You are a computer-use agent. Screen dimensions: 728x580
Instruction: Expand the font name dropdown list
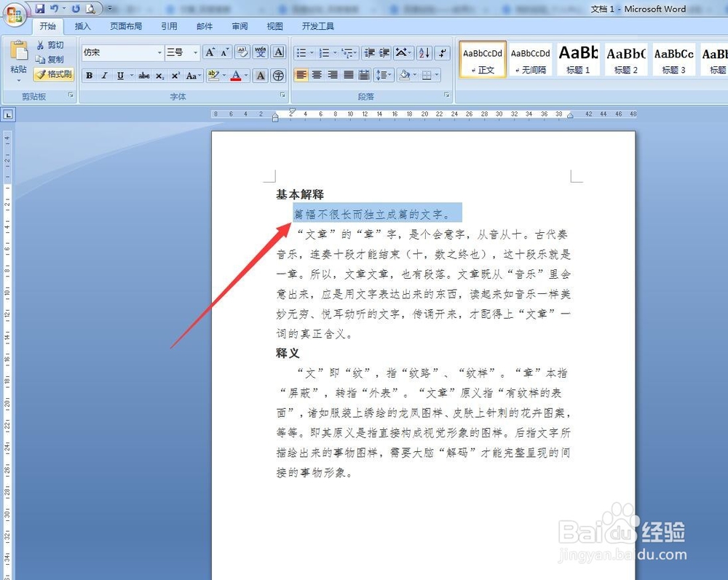point(159,52)
